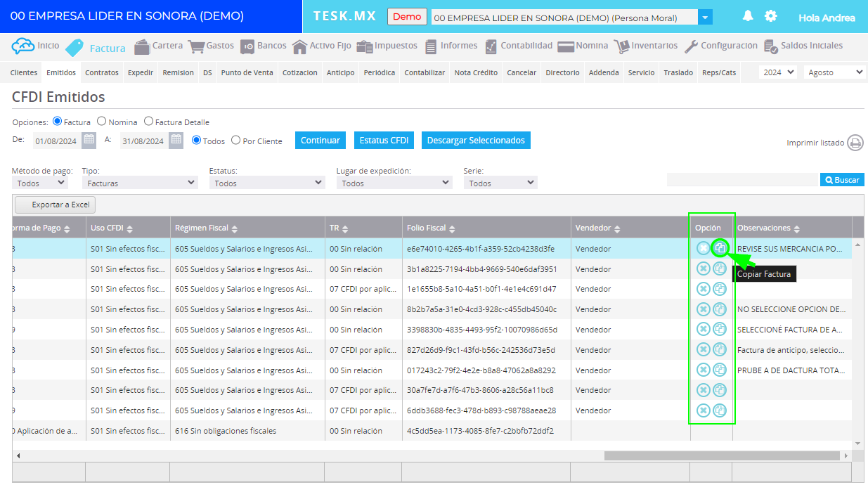This screenshot has height=492, width=868.
Task: Open calendar picker for De date
Action: 89,140
